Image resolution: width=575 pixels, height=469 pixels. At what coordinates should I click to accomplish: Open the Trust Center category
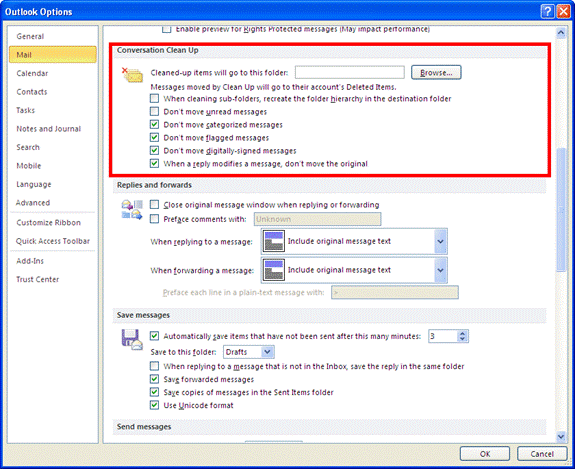point(37,279)
